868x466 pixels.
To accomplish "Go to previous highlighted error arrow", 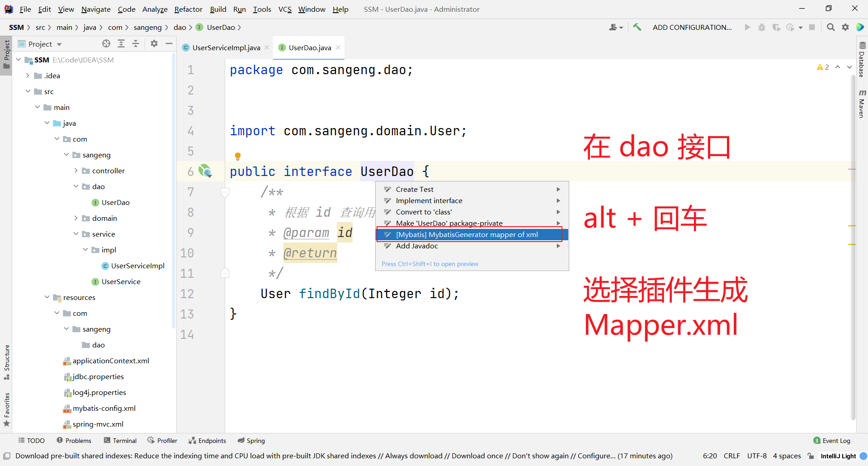I will tap(838, 67).
